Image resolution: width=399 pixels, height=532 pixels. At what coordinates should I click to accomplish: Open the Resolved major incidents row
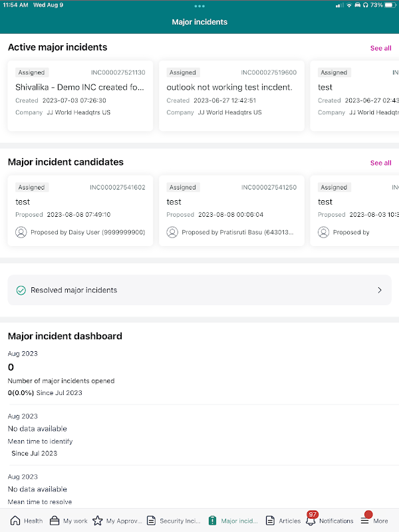click(x=199, y=290)
